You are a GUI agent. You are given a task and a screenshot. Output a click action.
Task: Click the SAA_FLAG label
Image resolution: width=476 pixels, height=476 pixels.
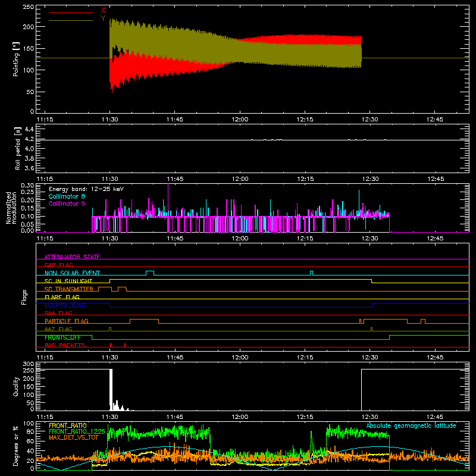(x=58, y=313)
